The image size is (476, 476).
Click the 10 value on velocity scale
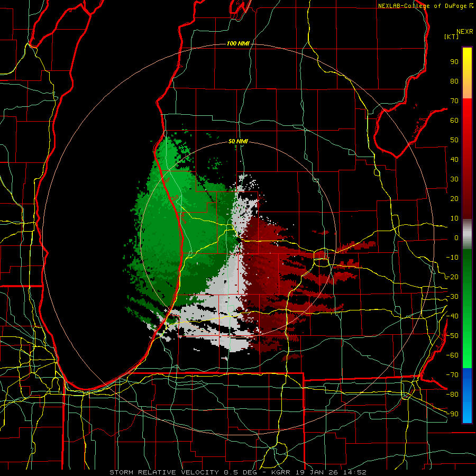coord(454,218)
